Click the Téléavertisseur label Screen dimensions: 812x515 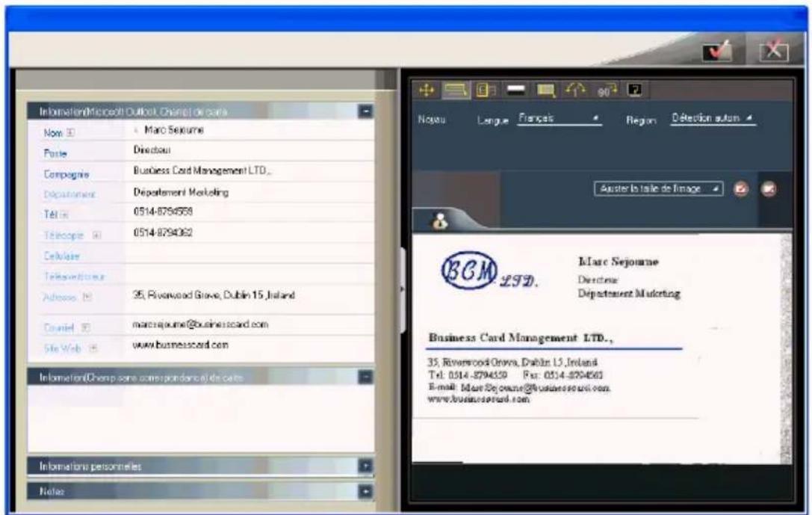pos(74,277)
